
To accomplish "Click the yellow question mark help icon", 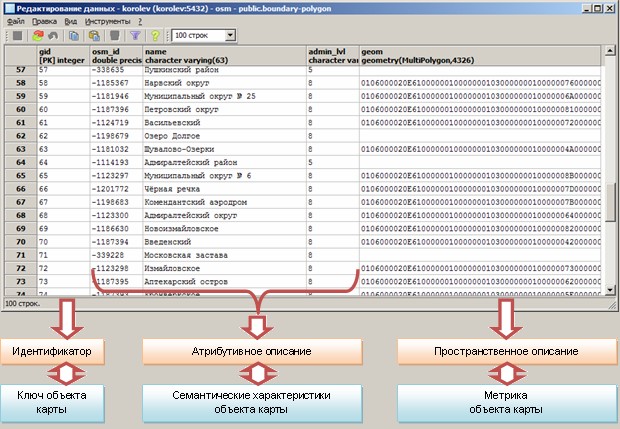I will [x=157, y=35].
